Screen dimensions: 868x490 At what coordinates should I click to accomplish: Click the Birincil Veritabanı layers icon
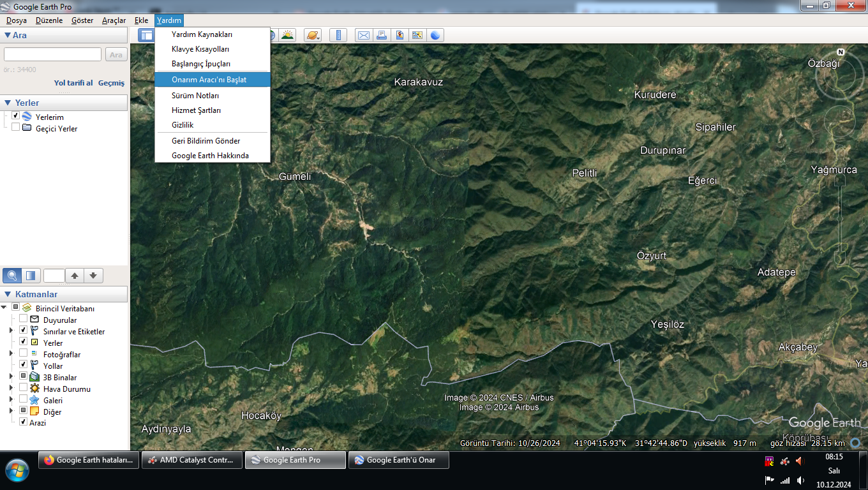click(27, 308)
